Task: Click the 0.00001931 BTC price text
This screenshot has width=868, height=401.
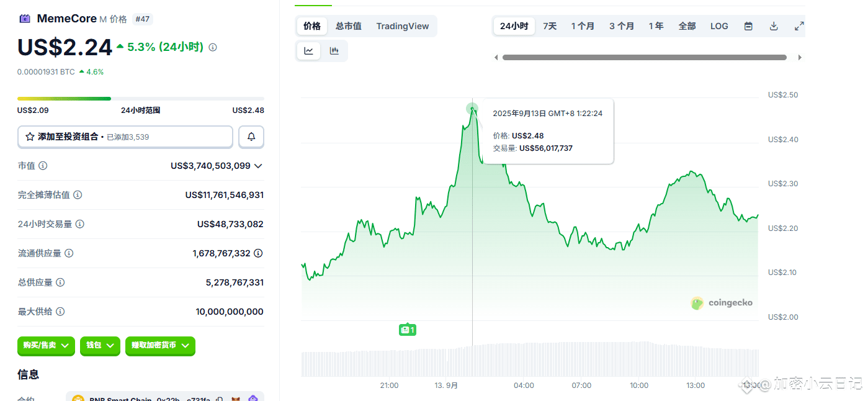Action: pyautogui.click(x=46, y=72)
